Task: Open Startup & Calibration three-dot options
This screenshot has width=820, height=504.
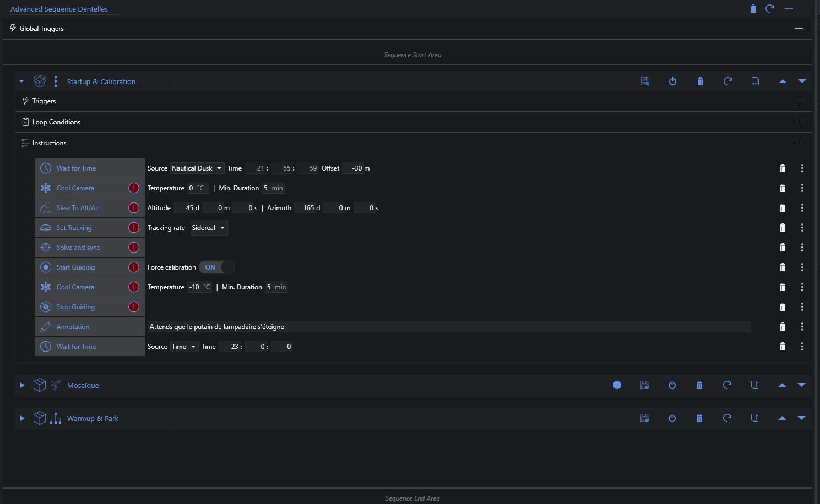Action: click(x=56, y=81)
